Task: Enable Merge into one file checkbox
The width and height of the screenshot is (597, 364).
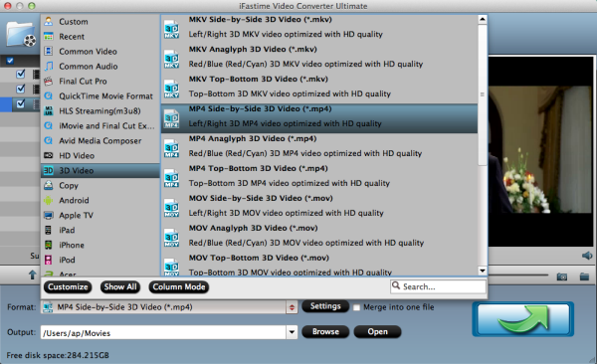Action: click(356, 307)
